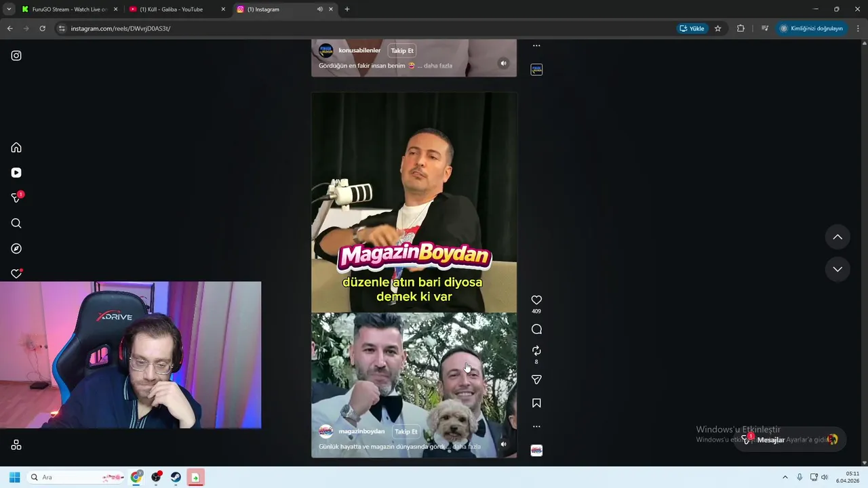
Task: Go back in the browser
Action: point(9,28)
